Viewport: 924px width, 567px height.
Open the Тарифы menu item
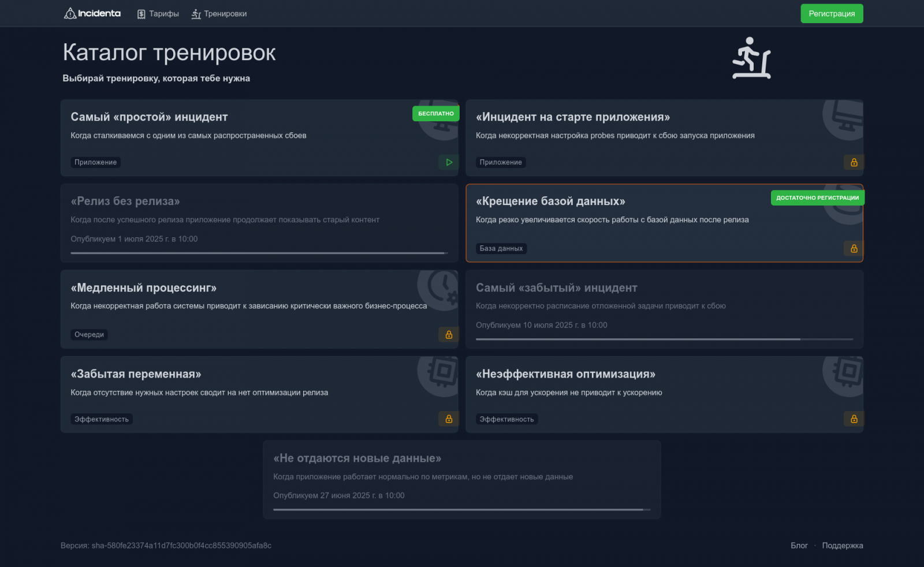pos(158,14)
